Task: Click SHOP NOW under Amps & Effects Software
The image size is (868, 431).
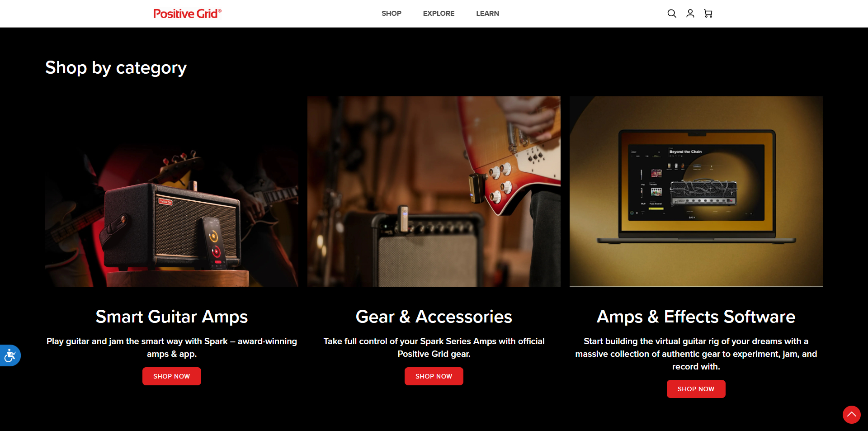Action: pyautogui.click(x=696, y=389)
